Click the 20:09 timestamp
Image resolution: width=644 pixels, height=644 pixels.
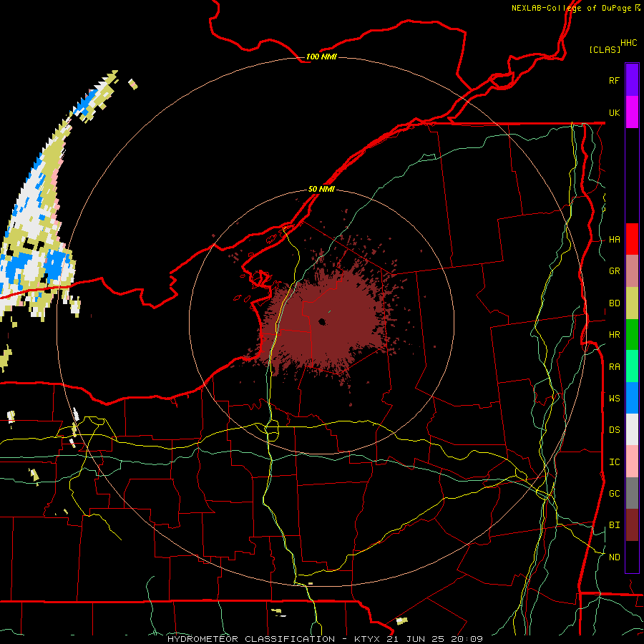coord(466,639)
